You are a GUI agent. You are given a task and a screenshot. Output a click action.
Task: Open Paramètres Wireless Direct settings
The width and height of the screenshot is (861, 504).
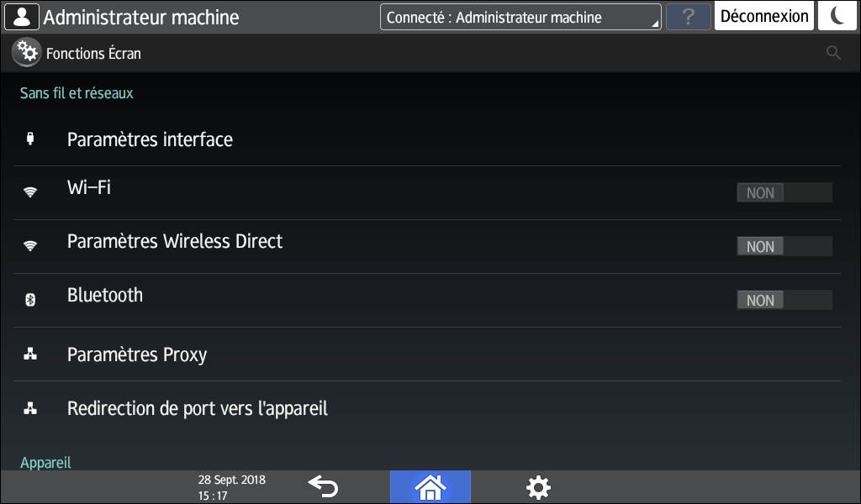pos(175,242)
